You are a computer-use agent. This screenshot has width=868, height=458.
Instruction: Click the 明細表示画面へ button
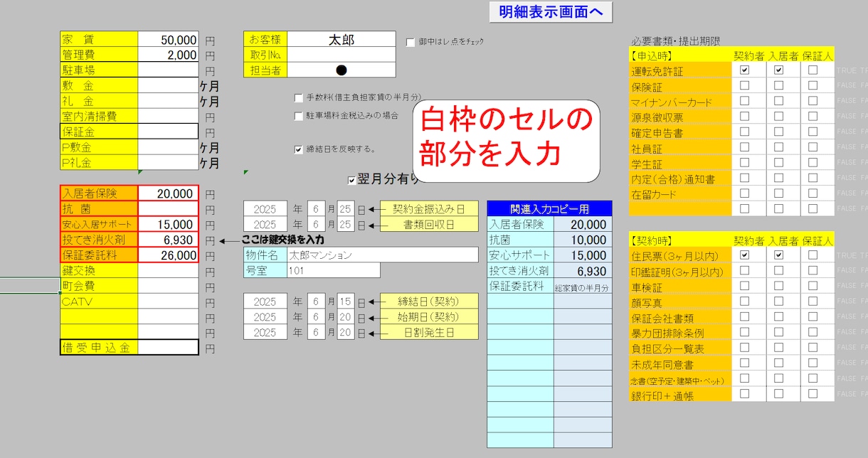pos(551,11)
